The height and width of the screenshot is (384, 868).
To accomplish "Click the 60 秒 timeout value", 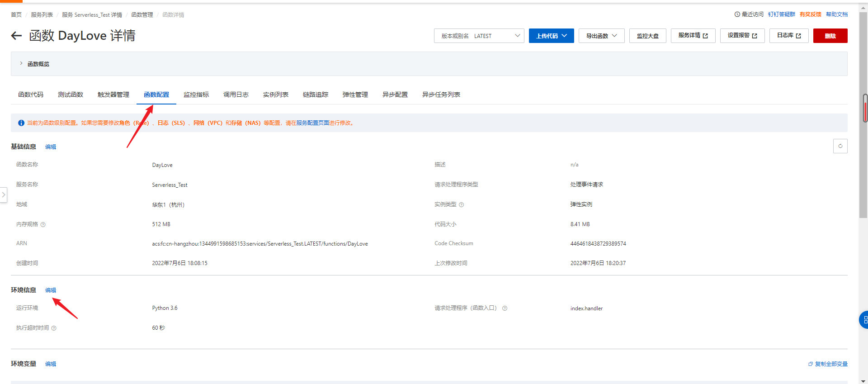I will click(158, 328).
